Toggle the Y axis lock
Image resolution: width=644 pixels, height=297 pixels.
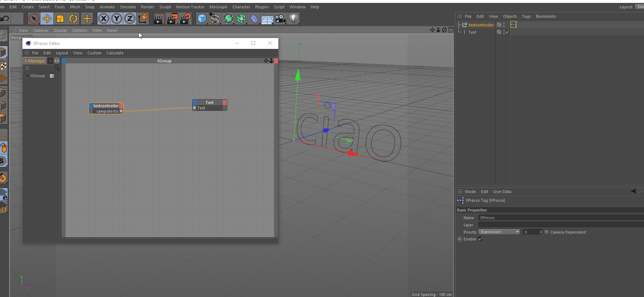click(x=117, y=18)
